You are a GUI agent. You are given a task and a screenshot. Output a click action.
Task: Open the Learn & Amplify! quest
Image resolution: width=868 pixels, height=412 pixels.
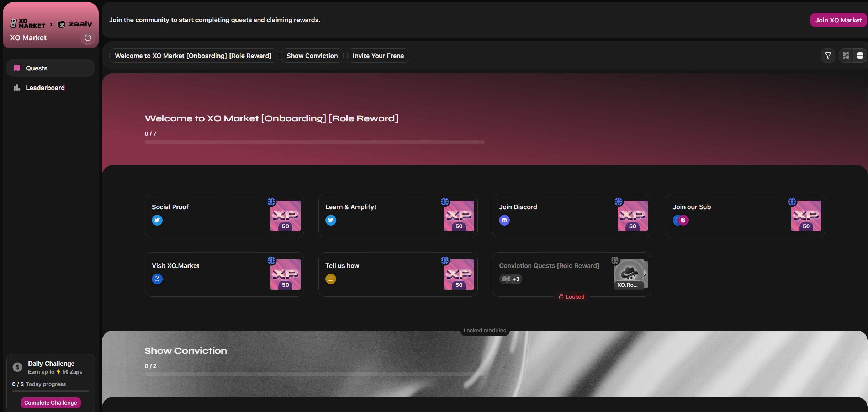(x=398, y=216)
